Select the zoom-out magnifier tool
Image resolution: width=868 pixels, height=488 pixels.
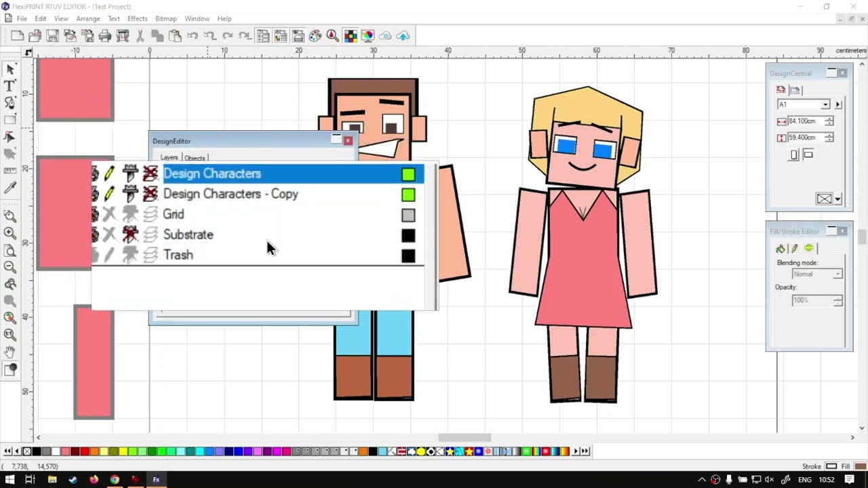coord(10,267)
